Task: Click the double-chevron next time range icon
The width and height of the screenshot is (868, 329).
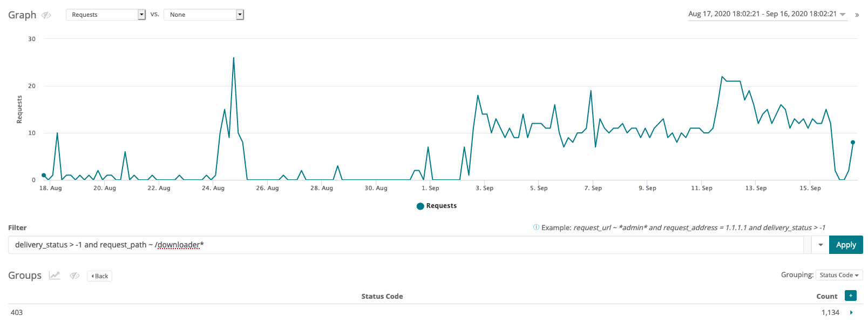Action: pos(857,15)
